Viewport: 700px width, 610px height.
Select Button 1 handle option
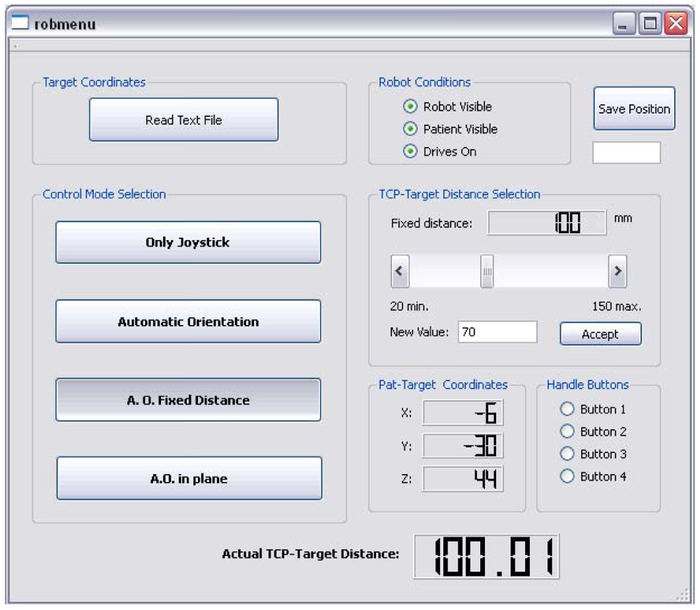[567, 409]
